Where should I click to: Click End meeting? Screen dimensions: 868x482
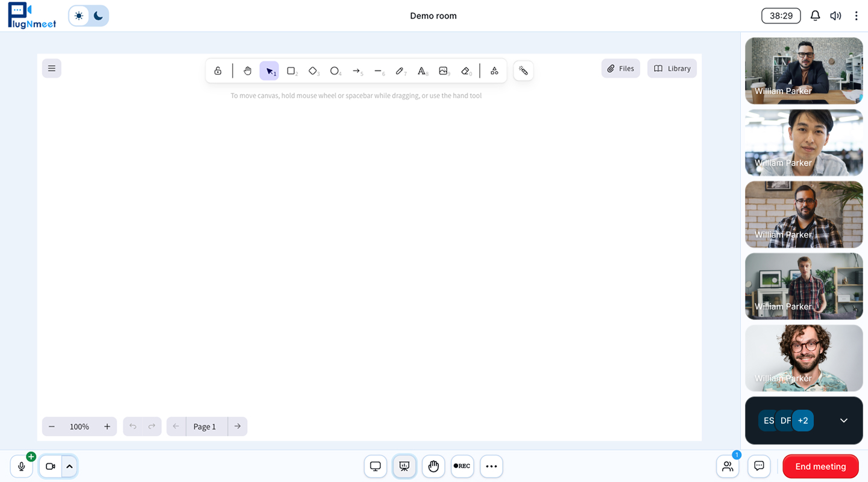pos(820,466)
